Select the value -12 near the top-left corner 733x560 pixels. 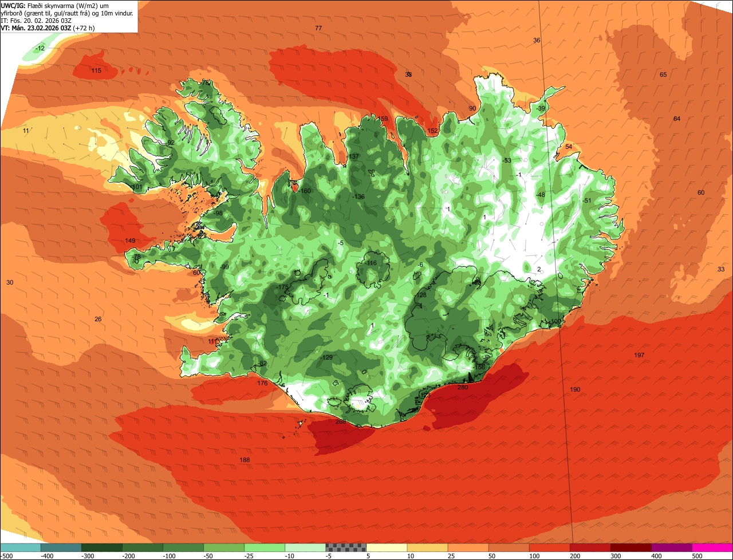40,49
